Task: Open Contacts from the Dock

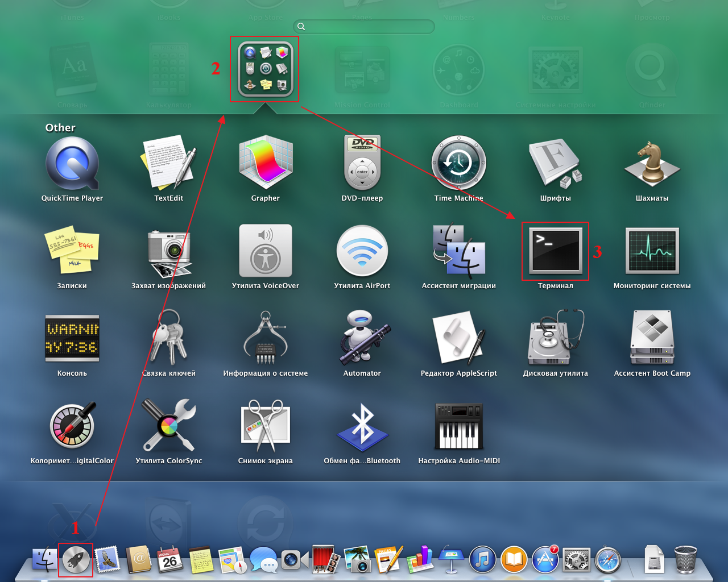Action: click(x=138, y=560)
